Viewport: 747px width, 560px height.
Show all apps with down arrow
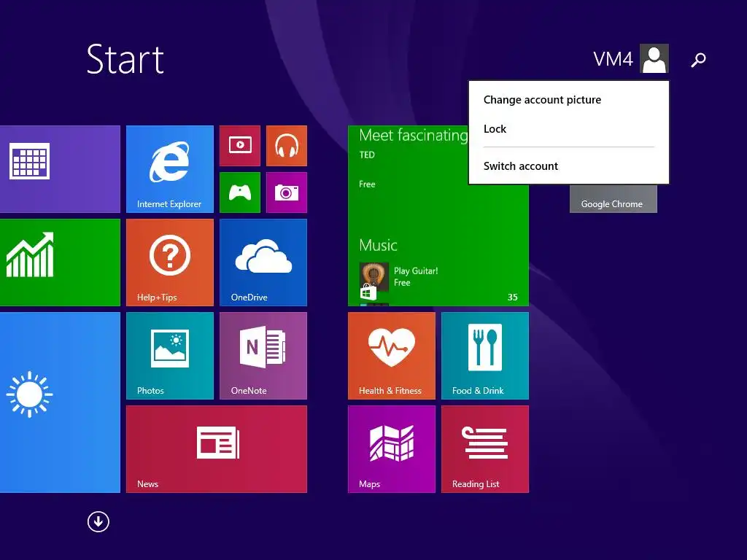(98, 522)
